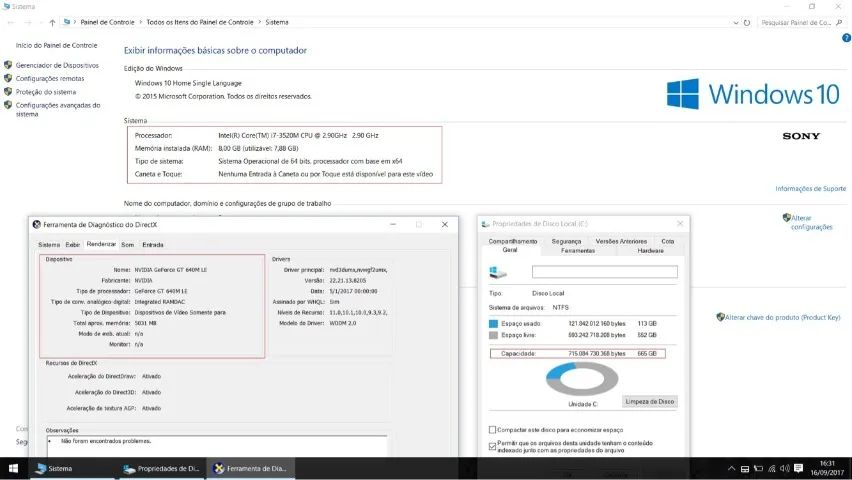Switch to Propriedades de Disco taskbar item
Image resolution: width=852 pixels, height=480 pixels.
pos(161,468)
